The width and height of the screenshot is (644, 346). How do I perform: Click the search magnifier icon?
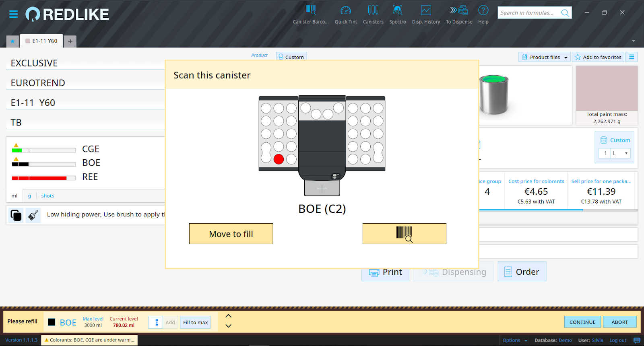click(565, 13)
